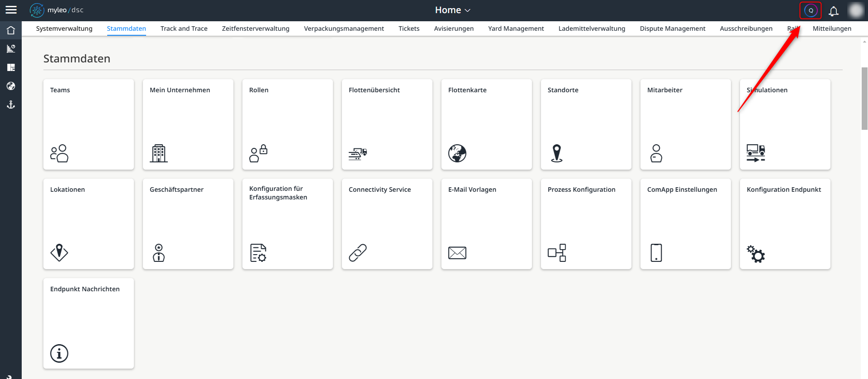Screen dimensions: 868x379
Task: Click the Flottenkarte globe icon
Action: pyautogui.click(x=457, y=153)
